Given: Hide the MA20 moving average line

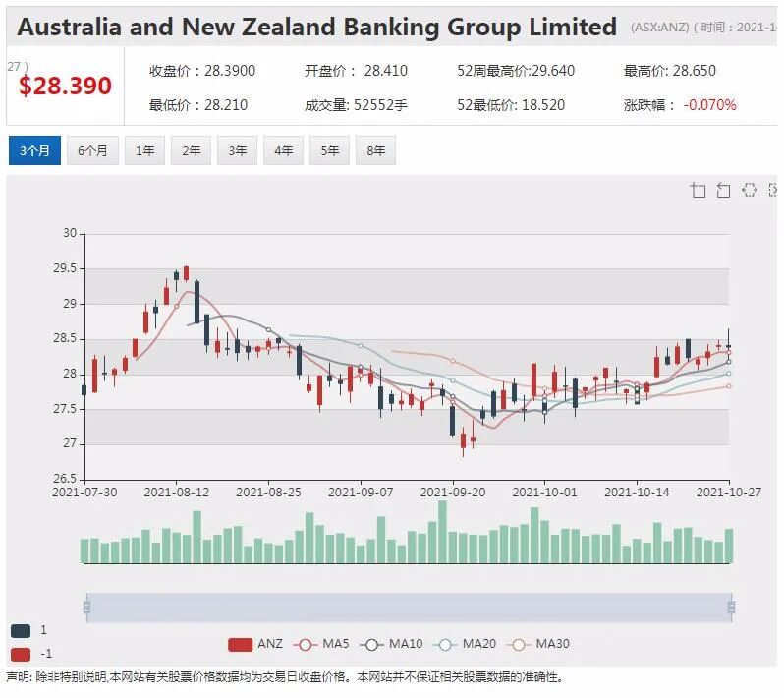Looking at the screenshot, I should pyautogui.click(x=465, y=644).
